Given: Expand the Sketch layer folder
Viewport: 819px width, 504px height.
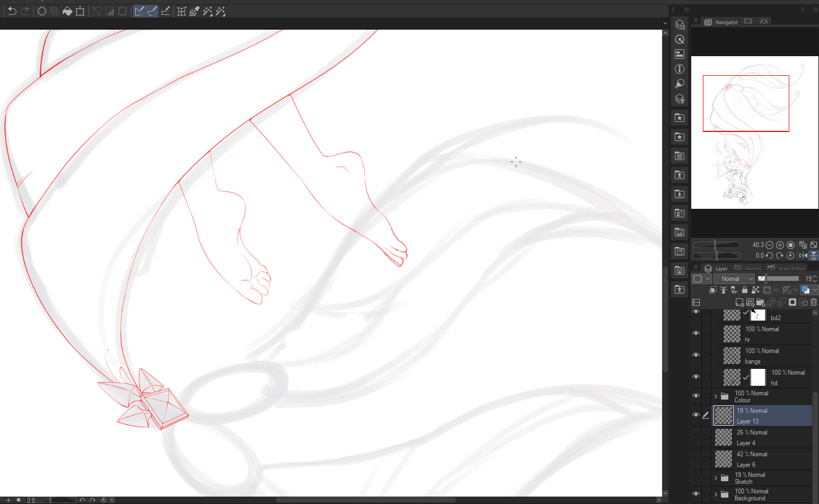Looking at the screenshot, I should tap(716, 478).
